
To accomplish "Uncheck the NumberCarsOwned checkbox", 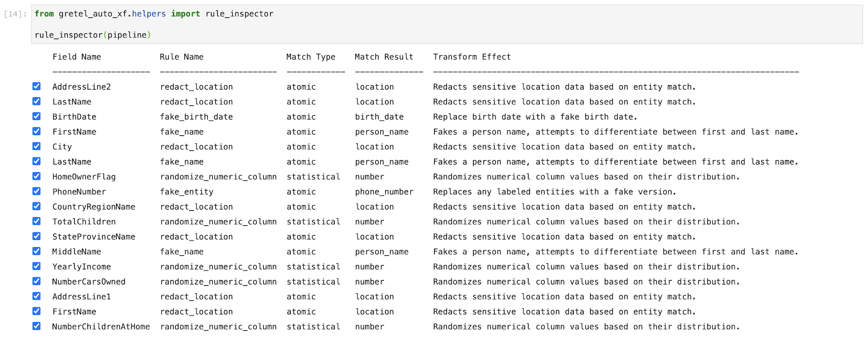I will pyautogui.click(x=36, y=281).
